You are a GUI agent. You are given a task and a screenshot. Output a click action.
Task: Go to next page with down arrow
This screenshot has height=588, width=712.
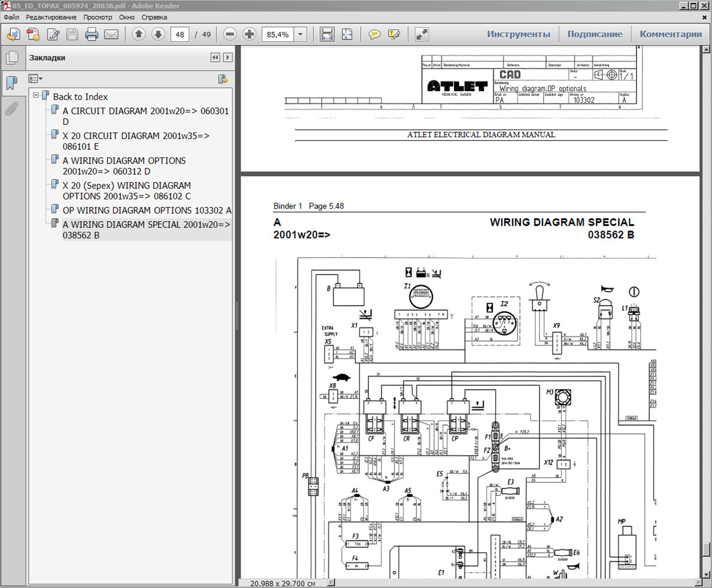(x=158, y=35)
